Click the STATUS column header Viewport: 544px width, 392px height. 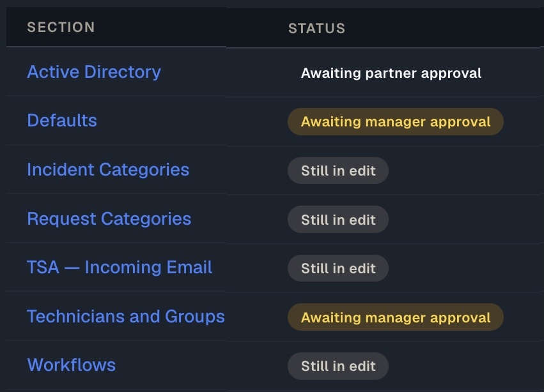point(317,29)
